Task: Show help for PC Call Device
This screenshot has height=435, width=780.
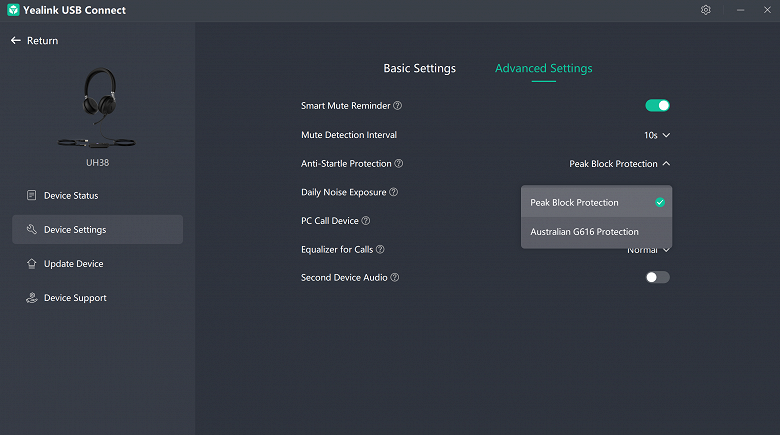Action: tap(366, 220)
